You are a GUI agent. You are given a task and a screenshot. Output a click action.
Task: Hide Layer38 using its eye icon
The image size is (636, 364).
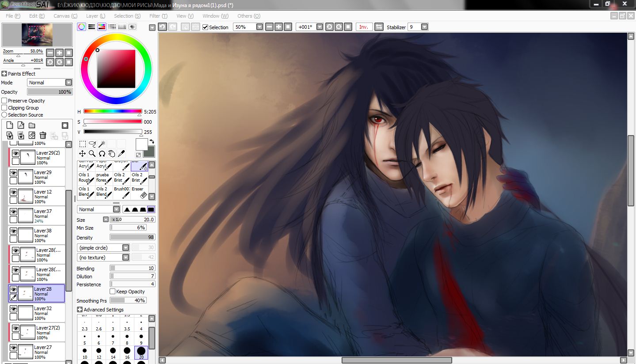[13, 231]
